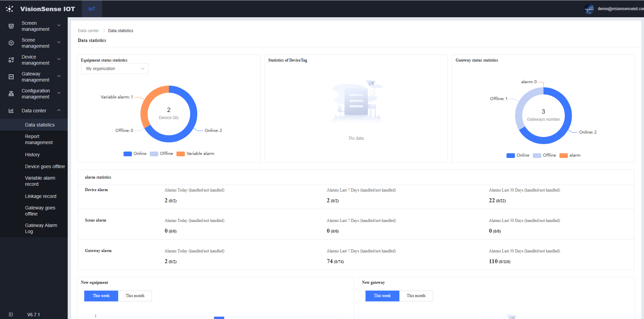Click Device alarm today count 2 (0/2)
Viewport: 644px width, 319px height.
pyautogui.click(x=171, y=201)
